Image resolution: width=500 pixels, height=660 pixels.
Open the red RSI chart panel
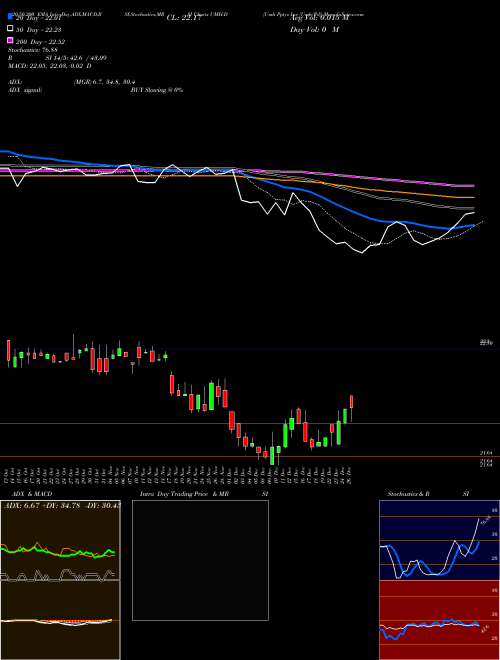pyautogui.click(x=439, y=620)
